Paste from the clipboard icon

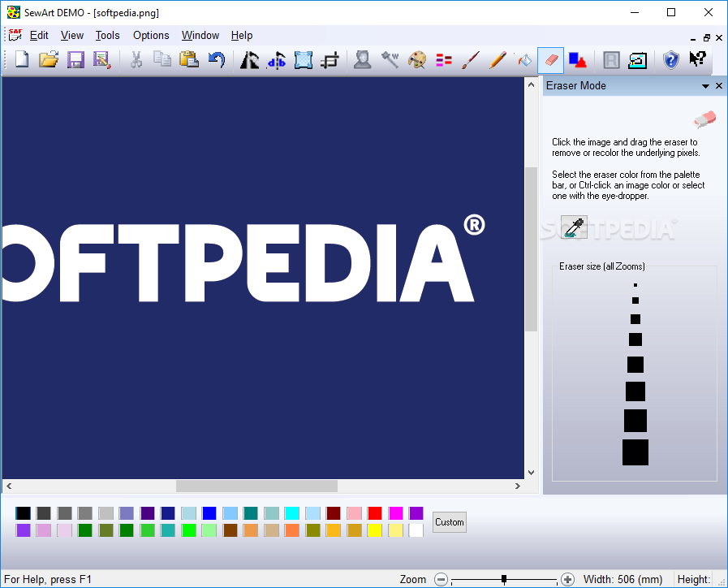(189, 60)
